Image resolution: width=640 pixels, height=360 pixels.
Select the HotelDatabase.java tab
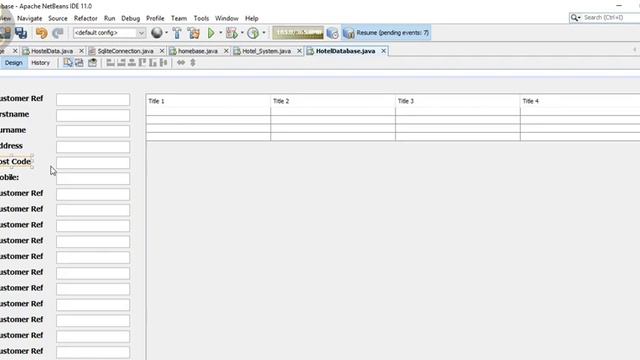pos(345,51)
